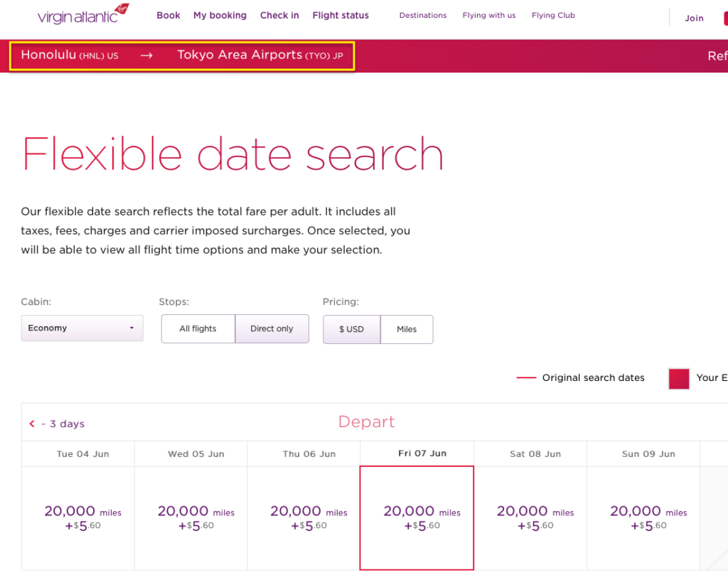Select Wed 05 Jun fare cell
Screen dimensions: 728x585
pos(191,518)
